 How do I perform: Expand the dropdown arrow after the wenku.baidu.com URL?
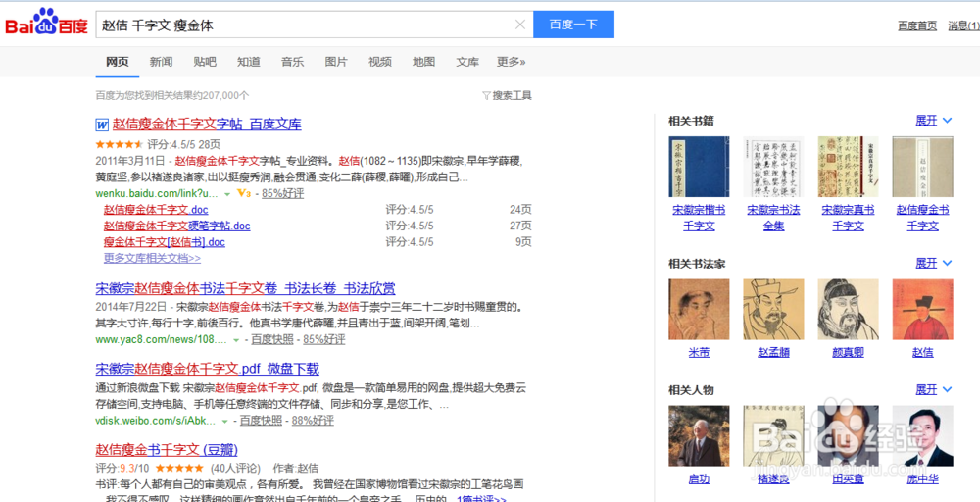[227, 194]
